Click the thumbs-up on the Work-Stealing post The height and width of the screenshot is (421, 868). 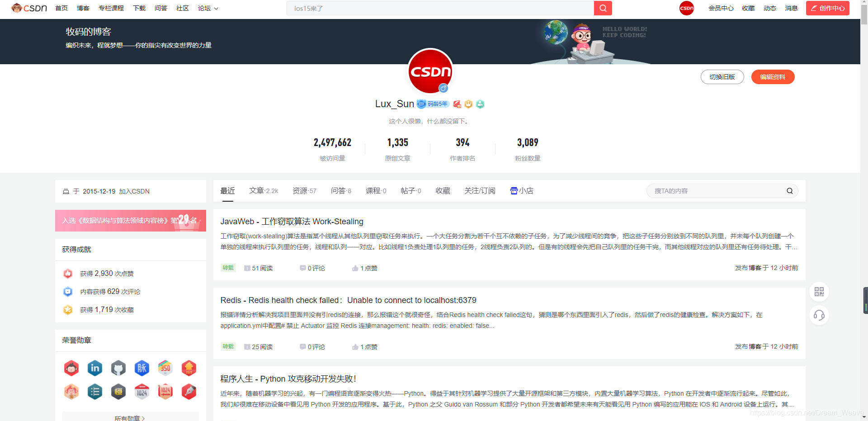(355, 268)
